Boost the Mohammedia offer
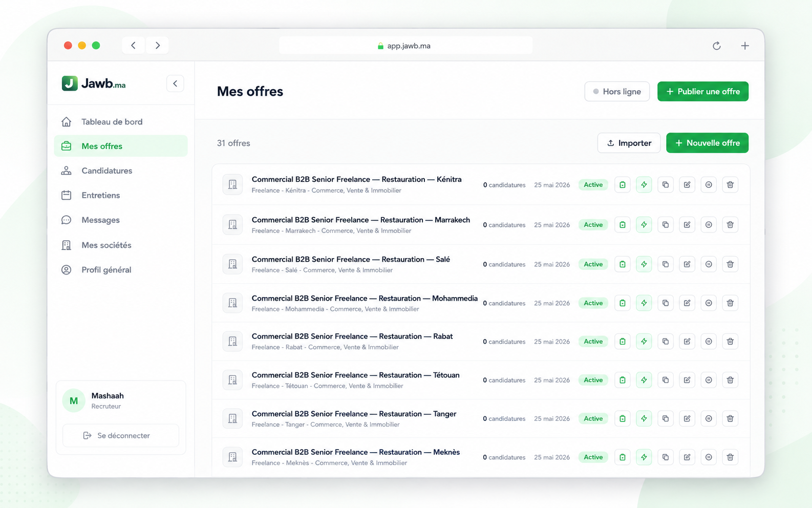Image resolution: width=812 pixels, height=508 pixels. (x=644, y=303)
